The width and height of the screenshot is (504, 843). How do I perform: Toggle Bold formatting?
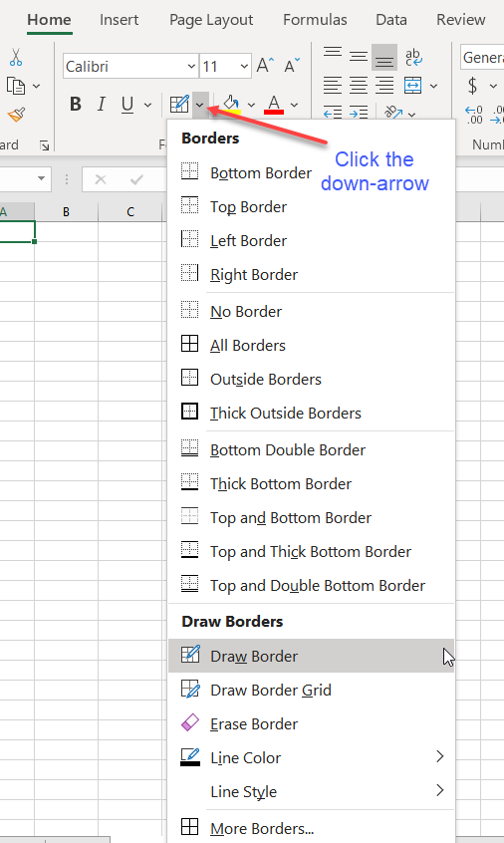pos(76,104)
